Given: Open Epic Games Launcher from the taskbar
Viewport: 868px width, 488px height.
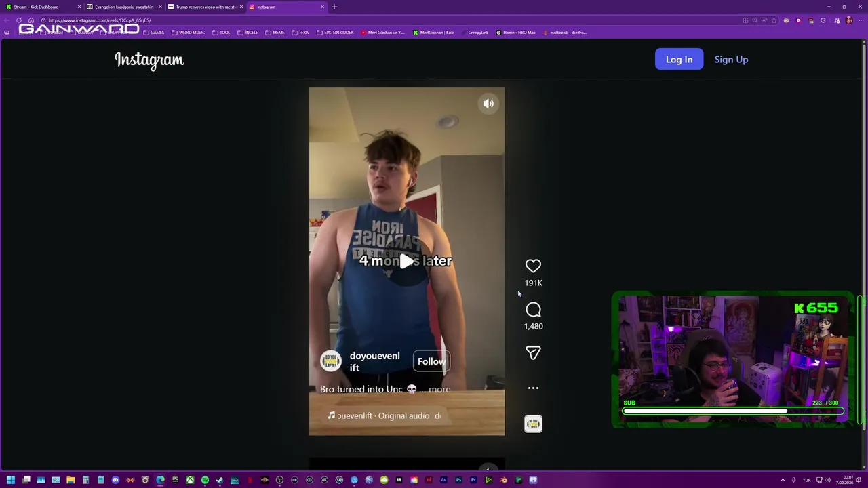Looking at the screenshot, I should [175, 480].
